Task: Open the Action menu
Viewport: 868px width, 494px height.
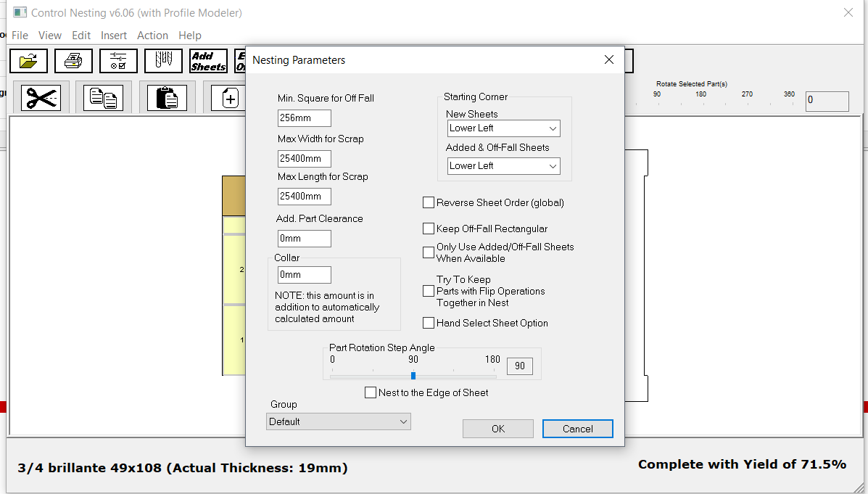Action: coord(152,36)
